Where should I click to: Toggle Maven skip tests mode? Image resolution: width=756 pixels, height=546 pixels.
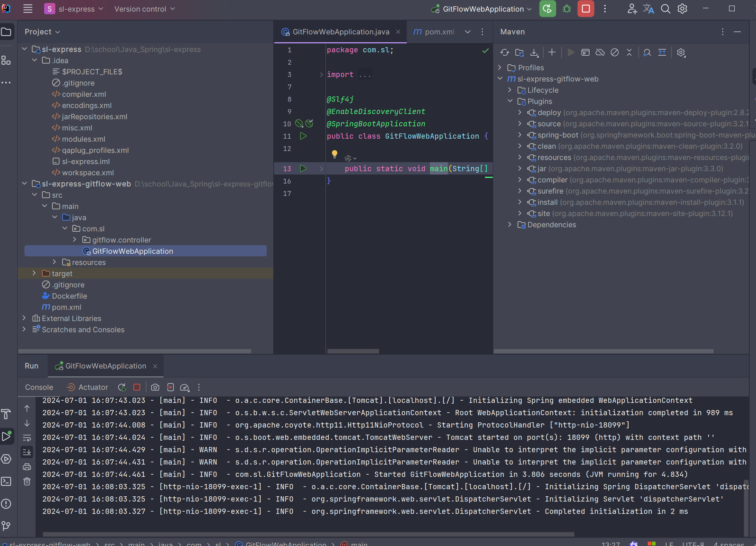615,53
